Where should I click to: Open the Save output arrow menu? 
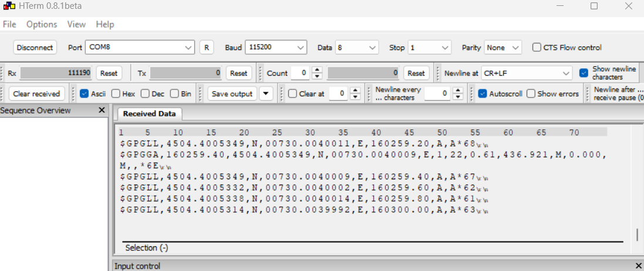(x=266, y=93)
